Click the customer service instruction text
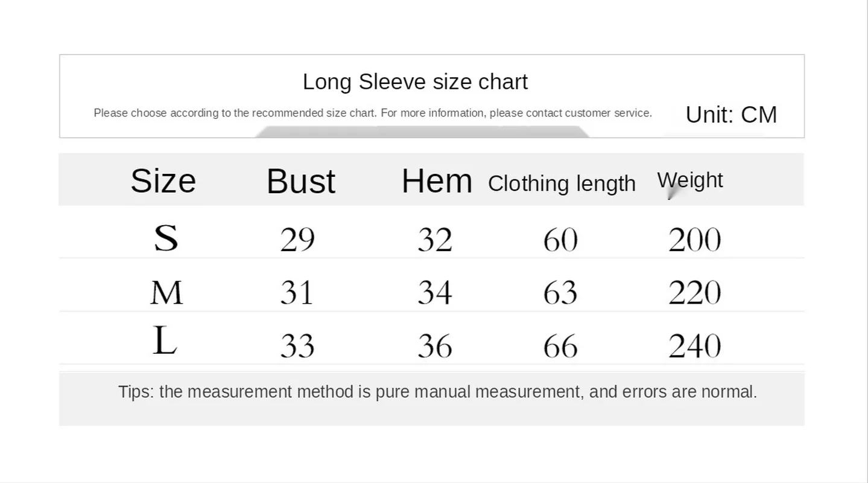Screen dimensions: 868x483 pyautogui.click(x=373, y=113)
